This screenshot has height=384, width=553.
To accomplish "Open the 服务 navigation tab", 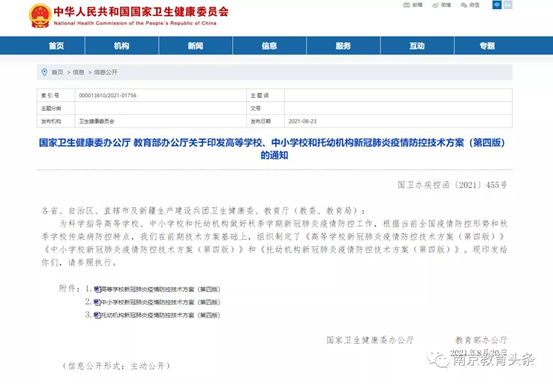I will [343, 46].
